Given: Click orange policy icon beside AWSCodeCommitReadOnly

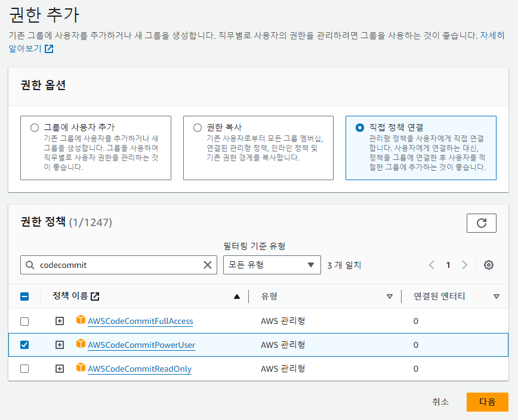Looking at the screenshot, I should [81, 367].
